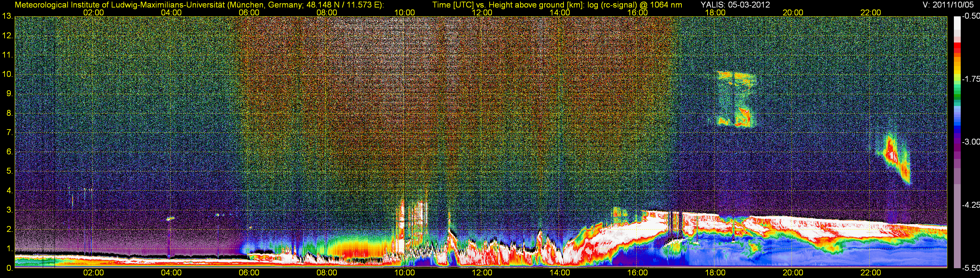This screenshot has height=278, width=980.
Task: Click the -4.25 color scale label
Action: pos(971,205)
